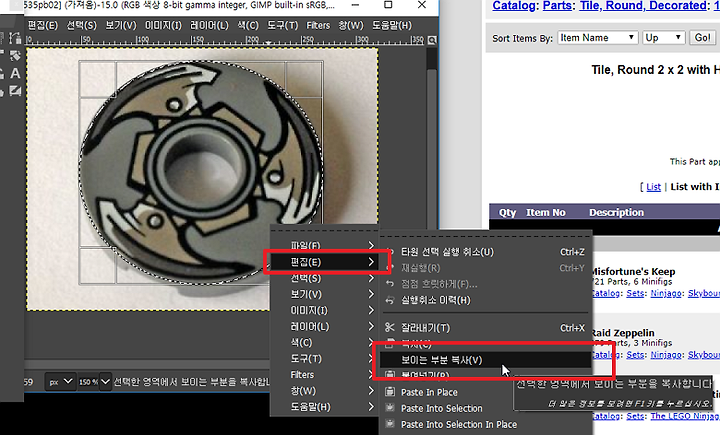Open 도움말(H) in GIMP's top menu bar
Screen dimensions: 720x435
[x=392, y=25]
